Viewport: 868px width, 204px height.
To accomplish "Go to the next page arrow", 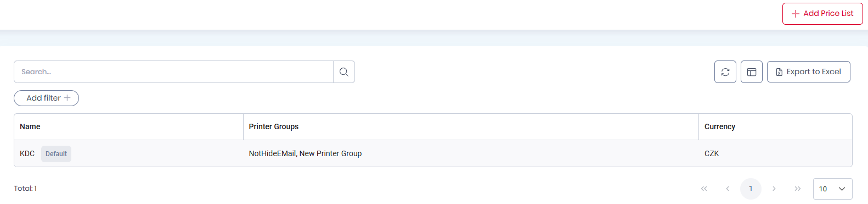I will pos(774,189).
